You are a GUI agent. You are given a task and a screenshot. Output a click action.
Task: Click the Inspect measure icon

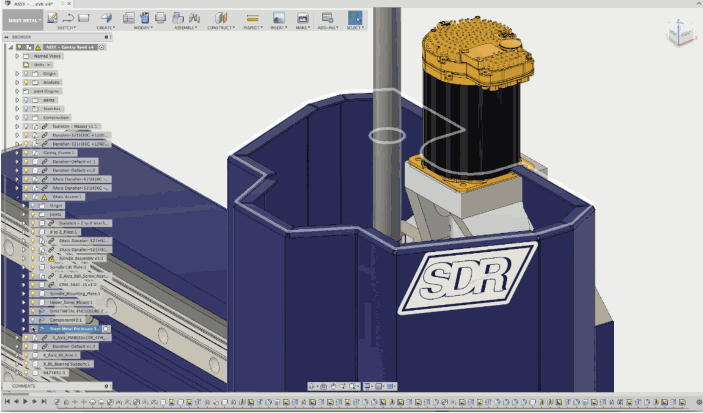[253, 17]
